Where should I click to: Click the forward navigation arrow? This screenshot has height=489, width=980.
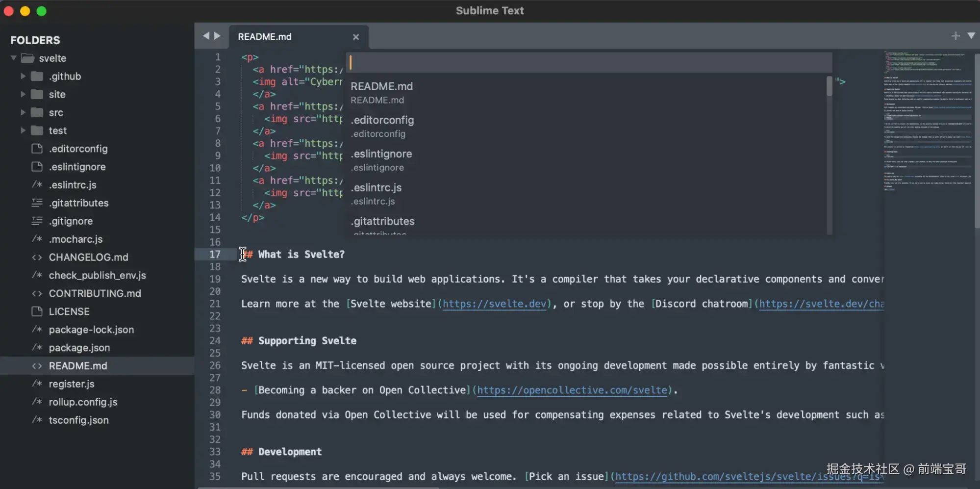click(218, 36)
